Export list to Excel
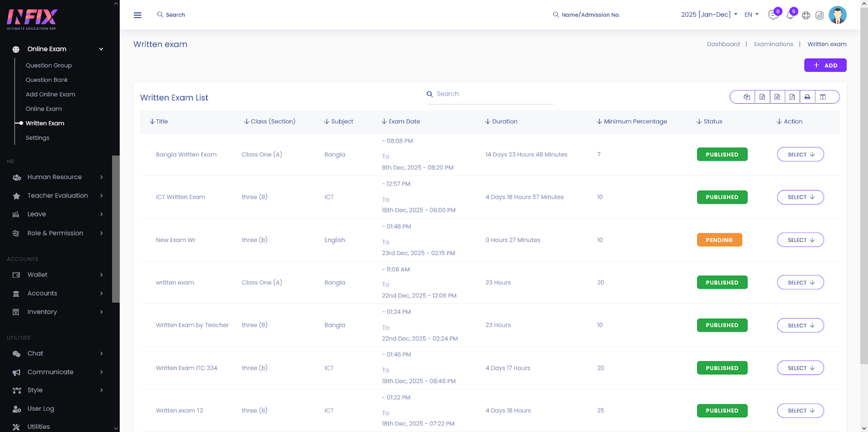The width and height of the screenshot is (868, 432). [762, 97]
